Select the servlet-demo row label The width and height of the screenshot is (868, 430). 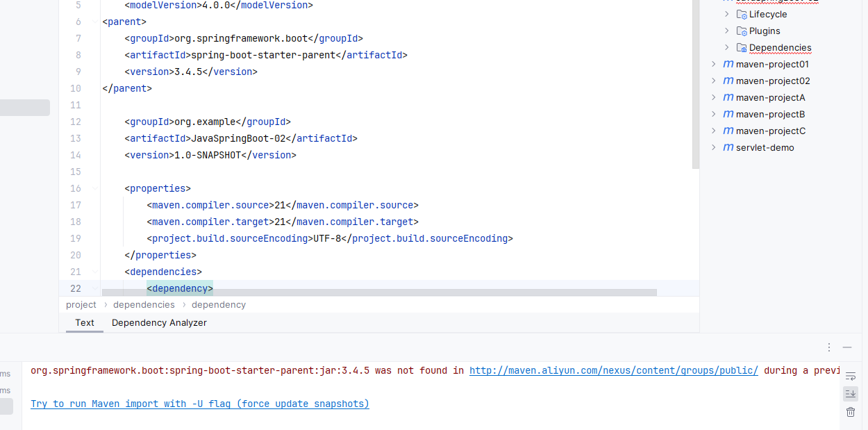click(765, 147)
